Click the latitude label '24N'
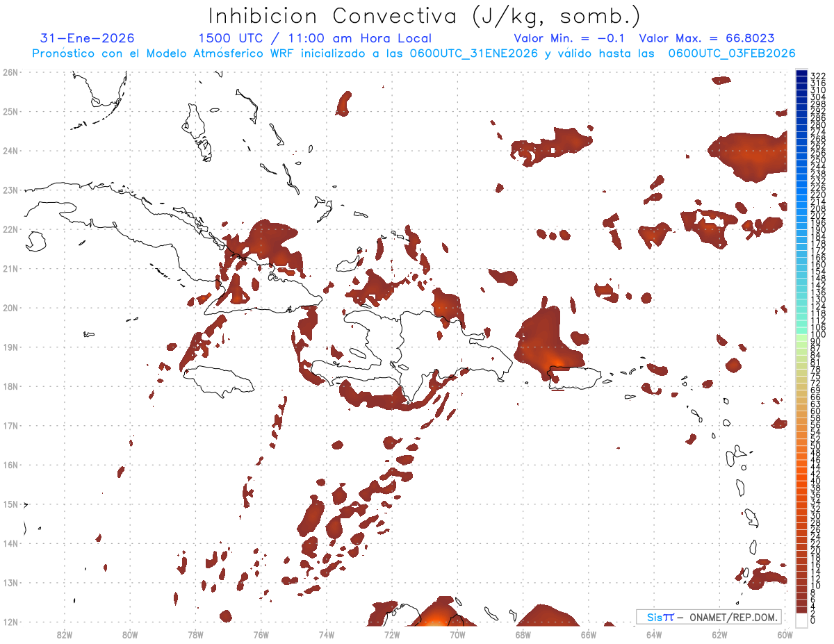This screenshot has height=644, width=834. tap(10, 151)
